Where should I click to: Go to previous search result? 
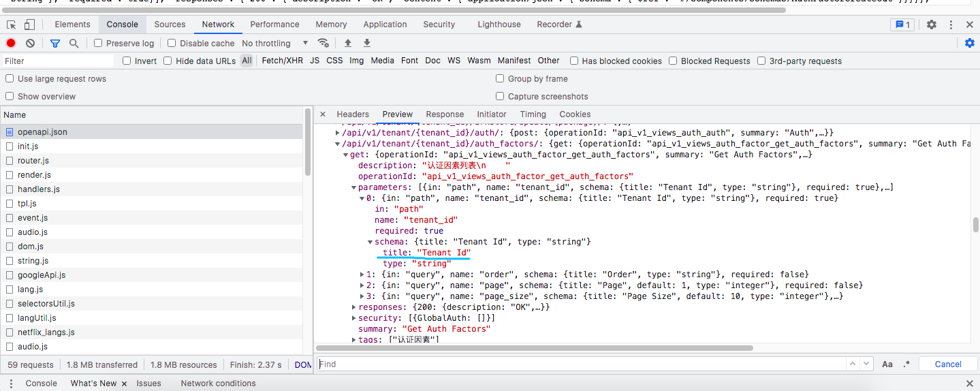click(853, 364)
